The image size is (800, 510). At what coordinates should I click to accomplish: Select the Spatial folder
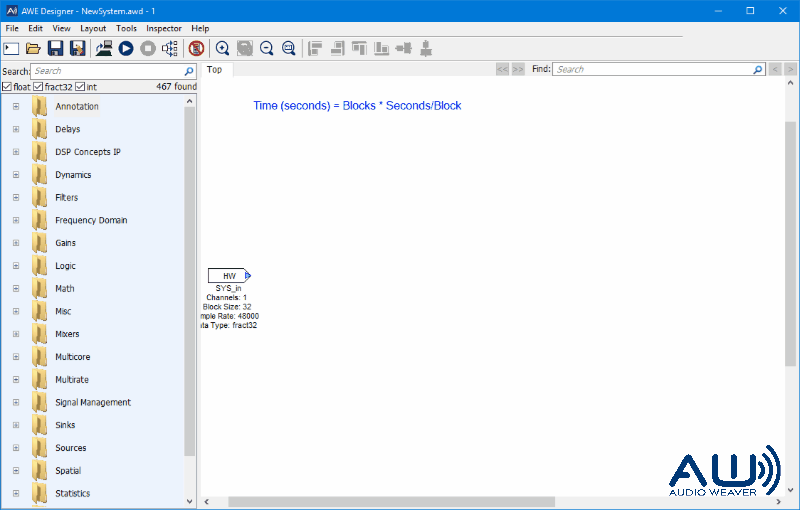click(x=68, y=471)
